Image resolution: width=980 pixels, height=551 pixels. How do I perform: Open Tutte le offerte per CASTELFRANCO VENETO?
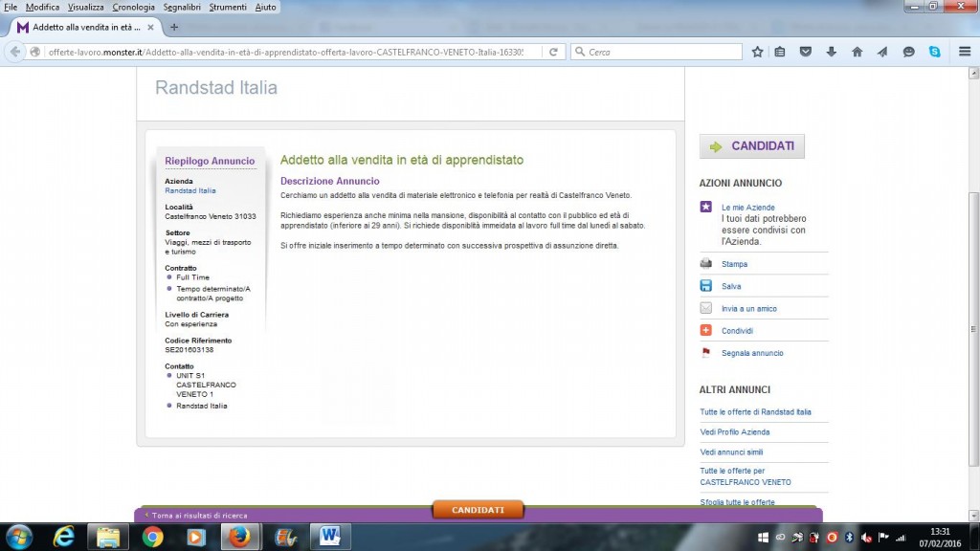click(745, 476)
